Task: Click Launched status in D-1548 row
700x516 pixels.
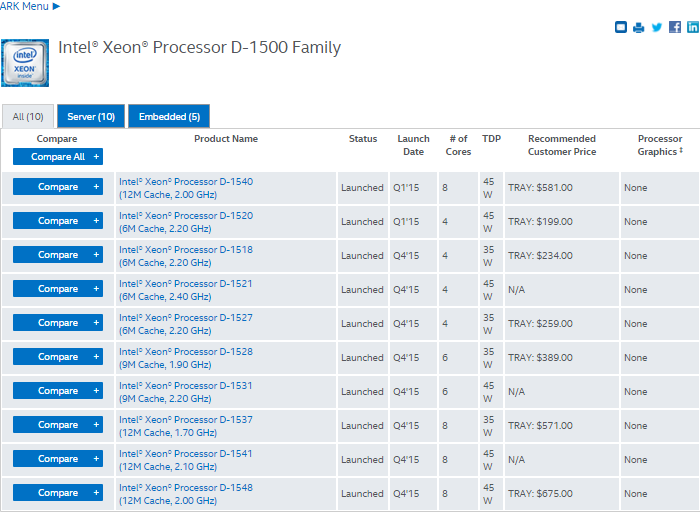Action: tap(362, 494)
